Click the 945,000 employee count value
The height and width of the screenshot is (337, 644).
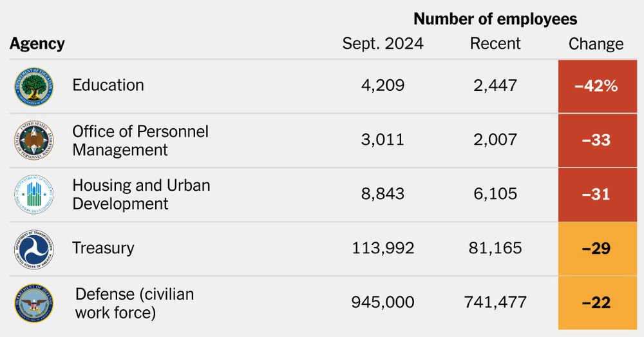click(x=383, y=302)
